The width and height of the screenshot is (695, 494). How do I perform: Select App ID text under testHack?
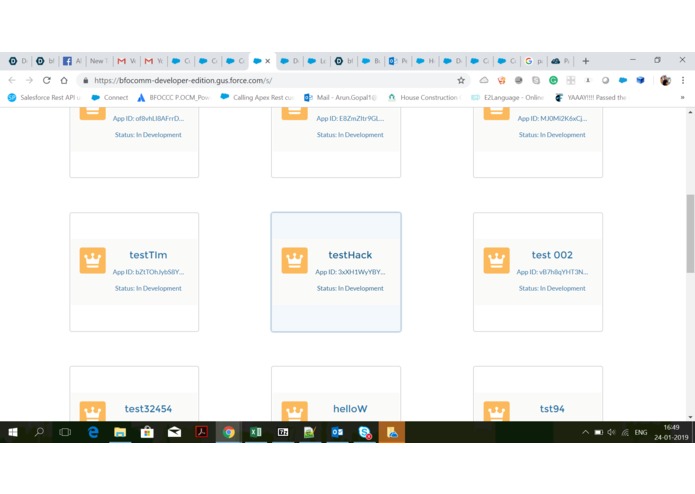pos(350,272)
